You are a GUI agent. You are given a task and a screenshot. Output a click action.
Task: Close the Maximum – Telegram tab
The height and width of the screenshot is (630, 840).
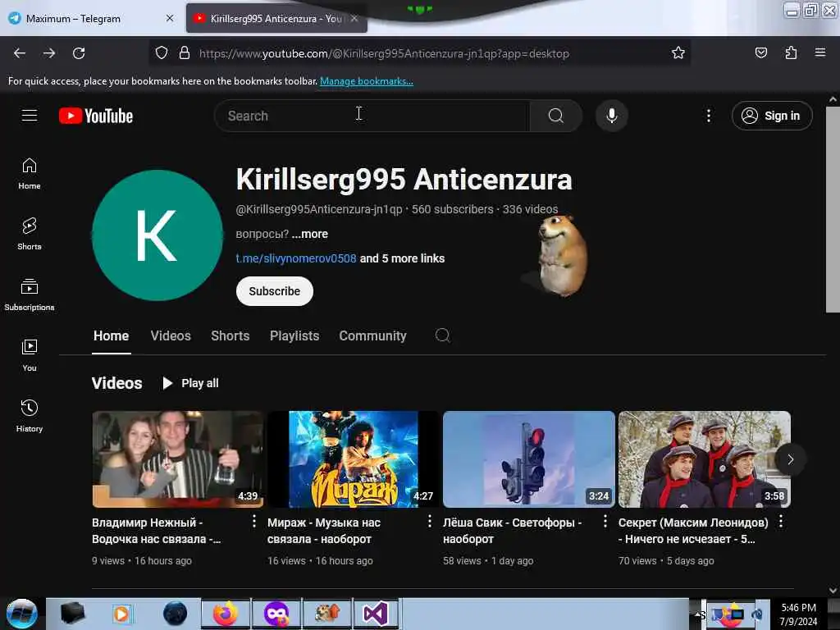pos(170,18)
